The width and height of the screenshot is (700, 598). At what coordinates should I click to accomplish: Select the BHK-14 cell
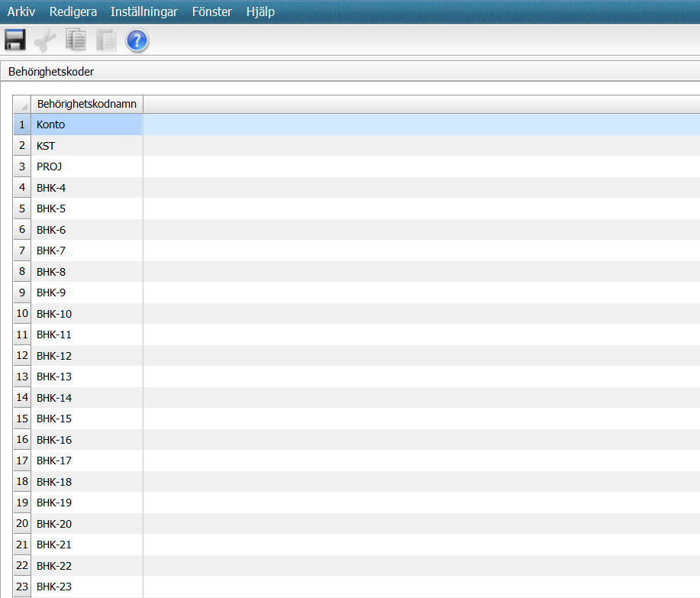pyautogui.click(x=87, y=397)
